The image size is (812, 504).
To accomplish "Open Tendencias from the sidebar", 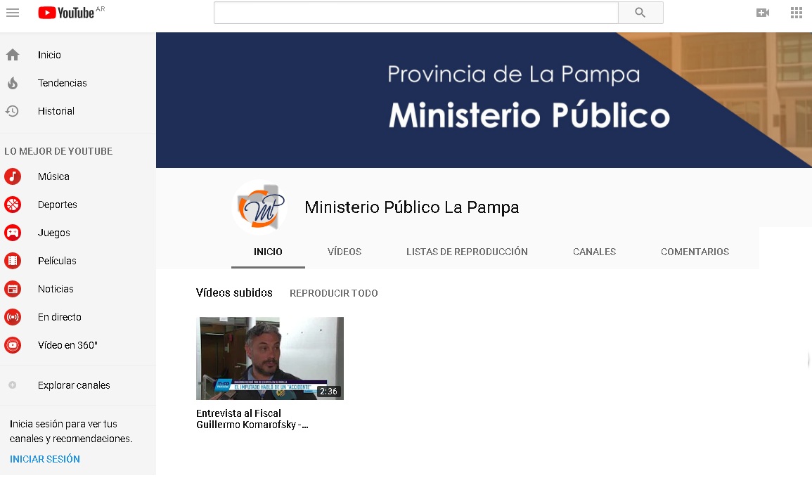I will [62, 83].
